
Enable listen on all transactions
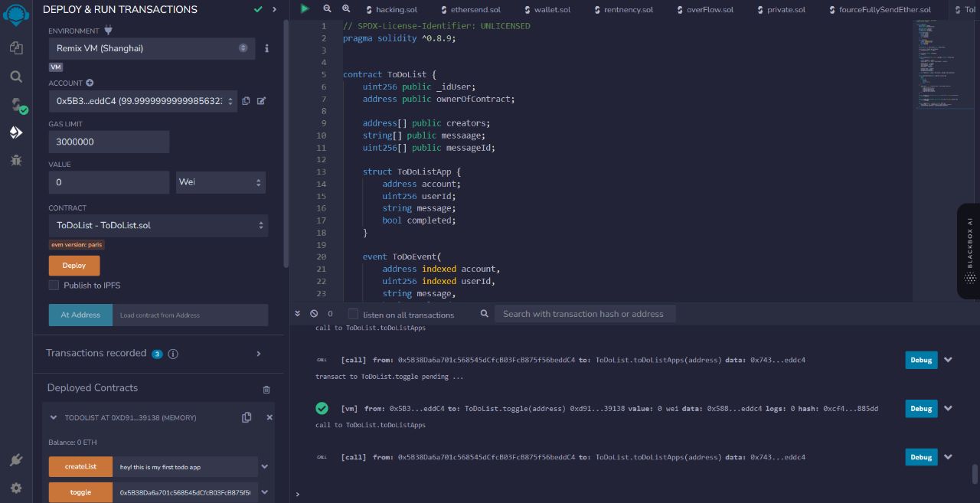pos(353,314)
